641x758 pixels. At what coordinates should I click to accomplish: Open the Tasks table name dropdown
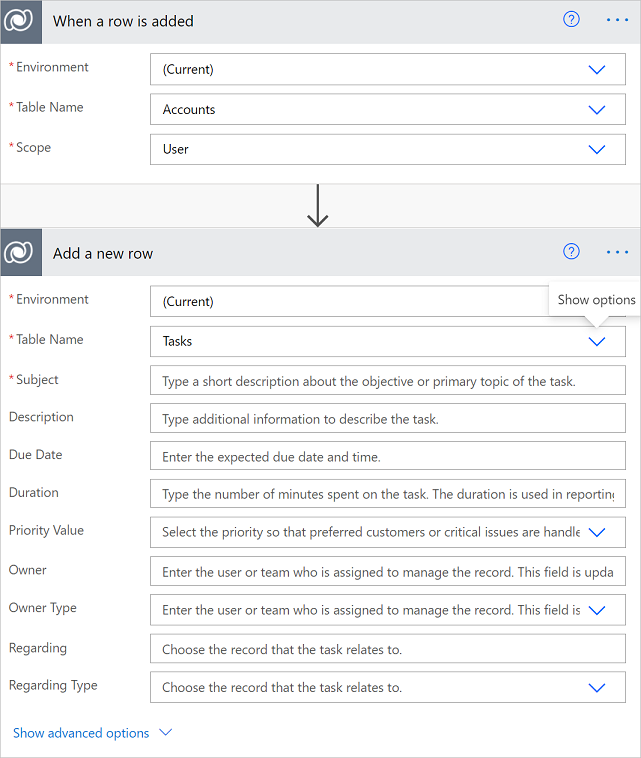(x=597, y=341)
